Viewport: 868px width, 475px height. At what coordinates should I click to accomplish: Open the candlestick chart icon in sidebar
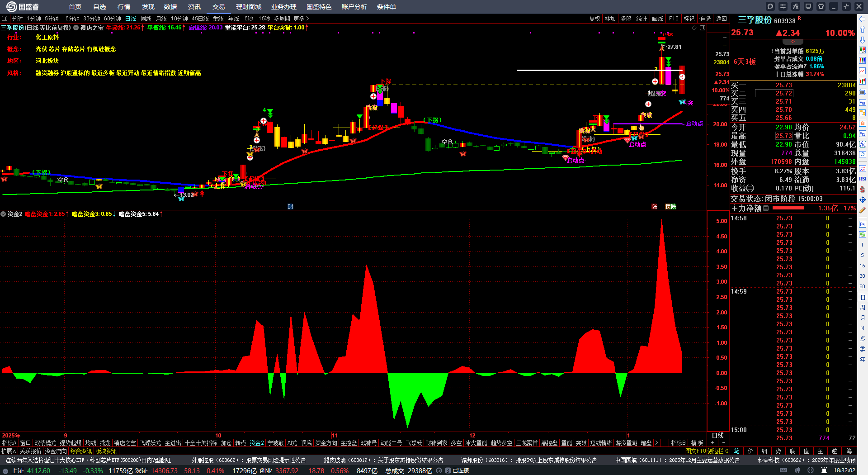[863, 81]
